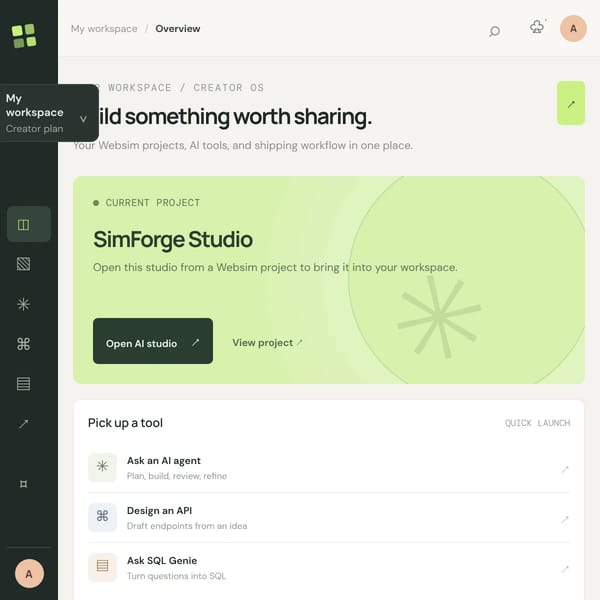Open the arrow on the Ask an AI agent row
The height and width of the screenshot is (600, 600).
(x=565, y=469)
